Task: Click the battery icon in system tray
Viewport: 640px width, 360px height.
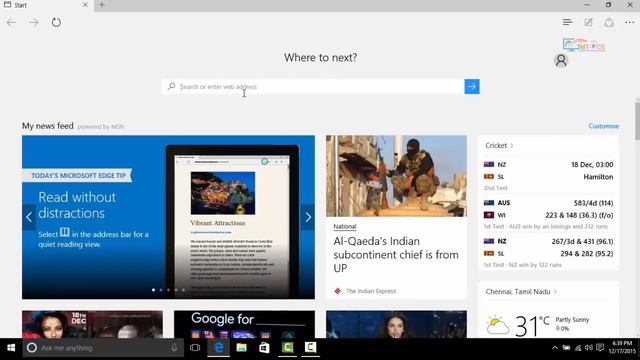Action: point(566,348)
